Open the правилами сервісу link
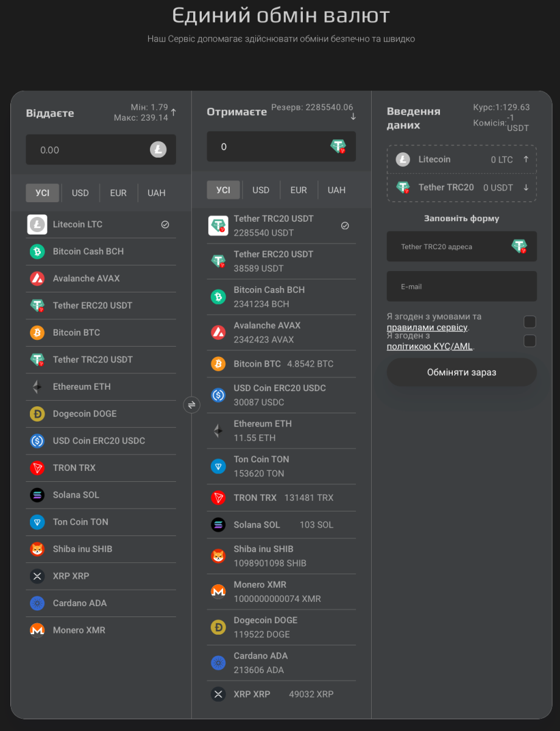The width and height of the screenshot is (560, 731). point(427,327)
